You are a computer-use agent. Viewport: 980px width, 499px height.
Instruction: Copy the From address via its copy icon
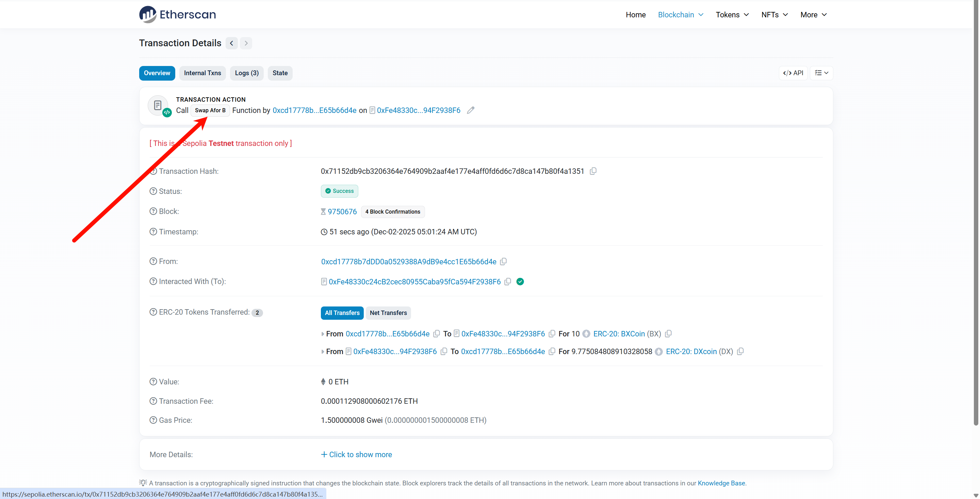tap(503, 262)
